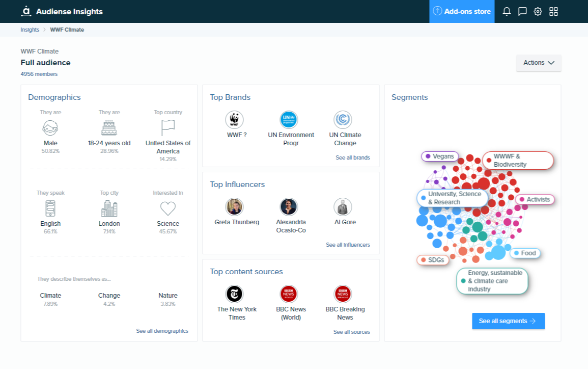588x369 pixels.
Task: Open the apps grid menu
Action: tap(553, 11)
